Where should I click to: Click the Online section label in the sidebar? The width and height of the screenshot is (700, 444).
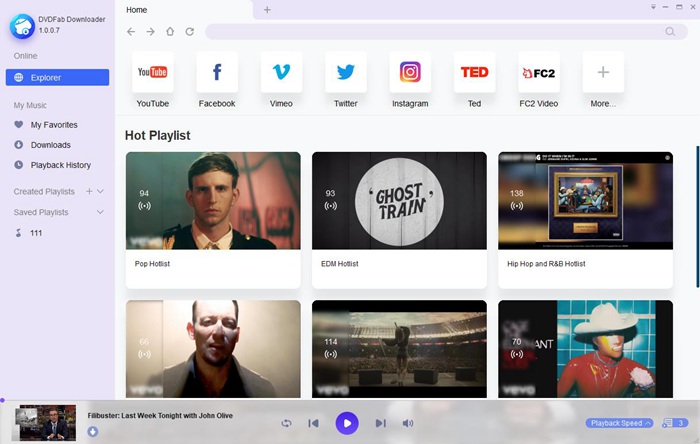tap(25, 56)
